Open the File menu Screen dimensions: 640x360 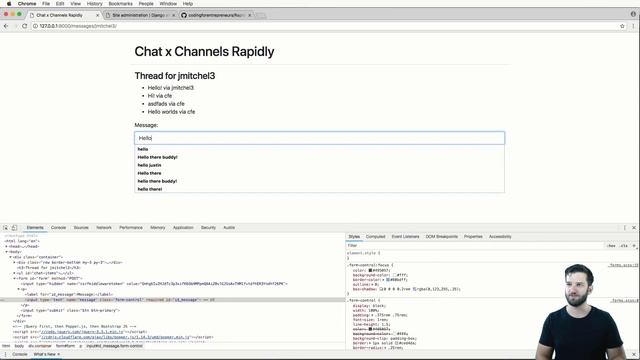46,4
